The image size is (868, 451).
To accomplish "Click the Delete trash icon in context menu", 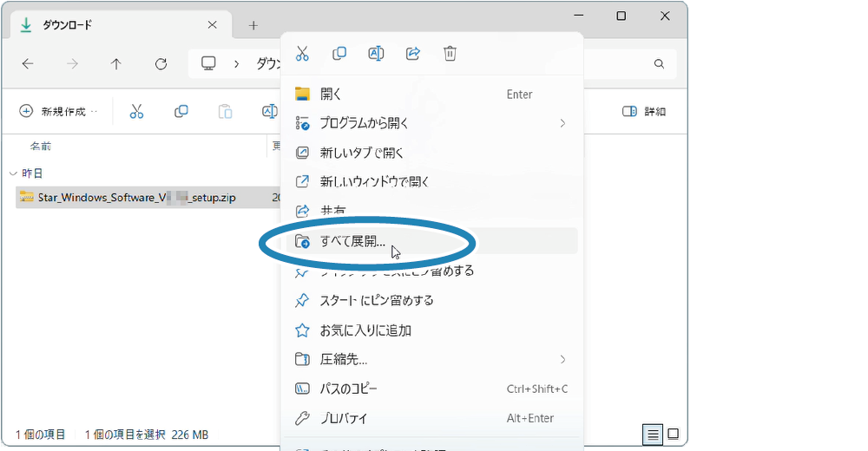I will pos(450,54).
